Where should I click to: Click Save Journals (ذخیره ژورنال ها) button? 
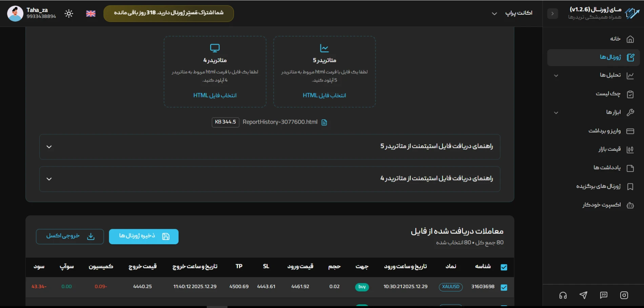click(144, 237)
